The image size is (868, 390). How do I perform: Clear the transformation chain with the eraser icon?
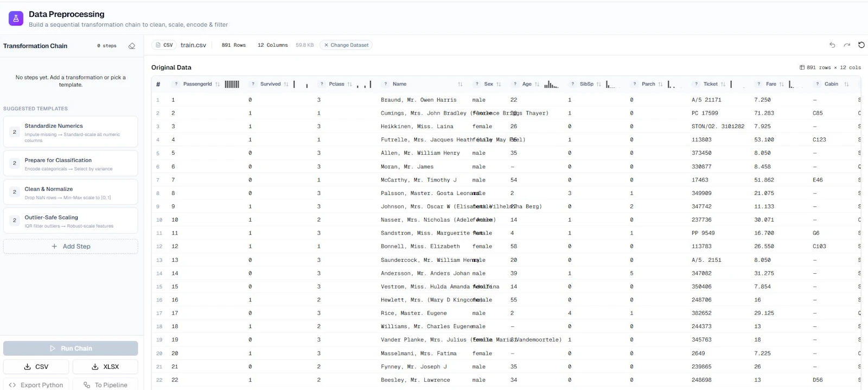[132, 46]
